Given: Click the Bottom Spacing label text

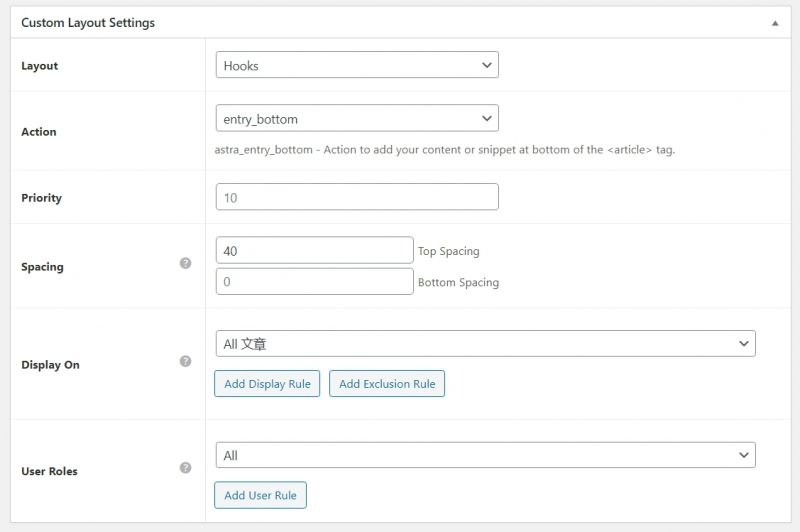Looking at the screenshot, I should pyautogui.click(x=458, y=283).
